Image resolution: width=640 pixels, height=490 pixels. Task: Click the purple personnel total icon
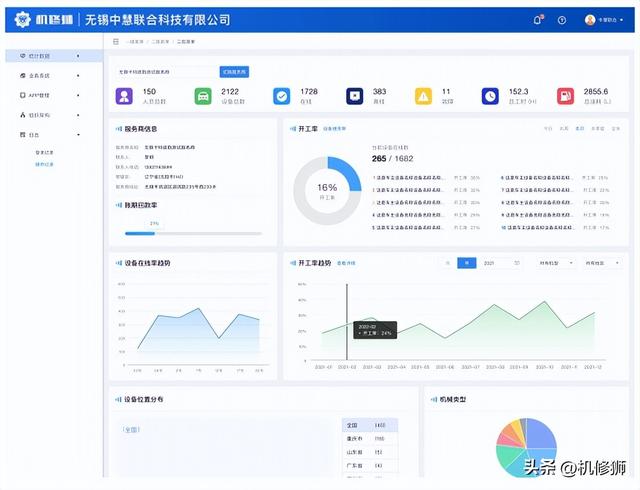click(x=123, y=96)
